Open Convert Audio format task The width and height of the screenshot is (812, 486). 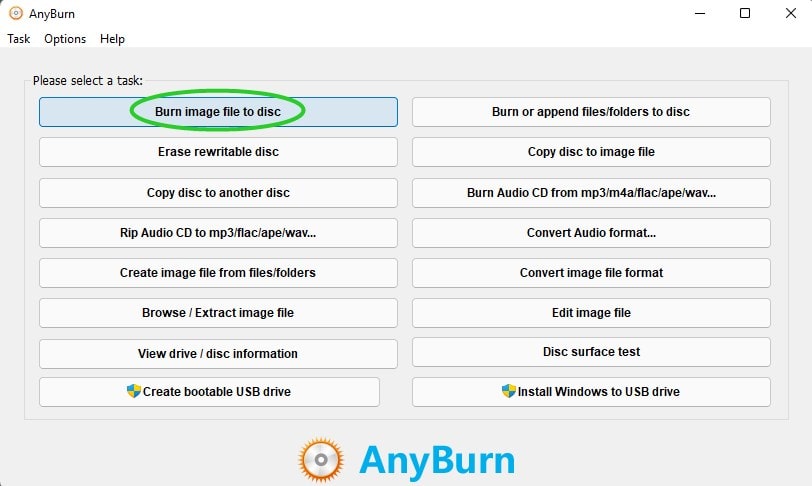[591, 233]
